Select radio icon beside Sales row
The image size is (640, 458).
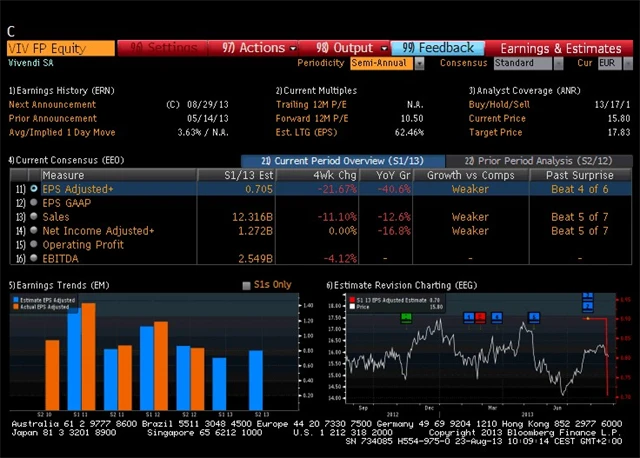34,216
